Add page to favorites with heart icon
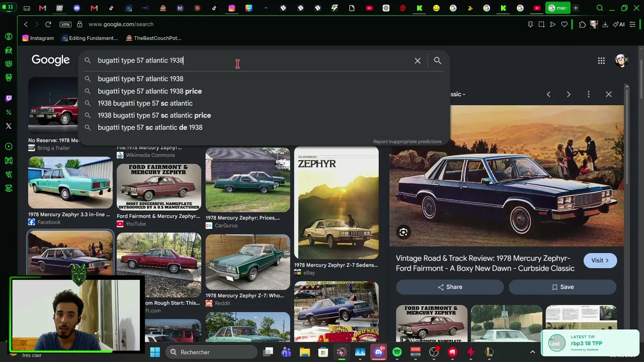Screen dimensions: 644x362 pos(564,24)
